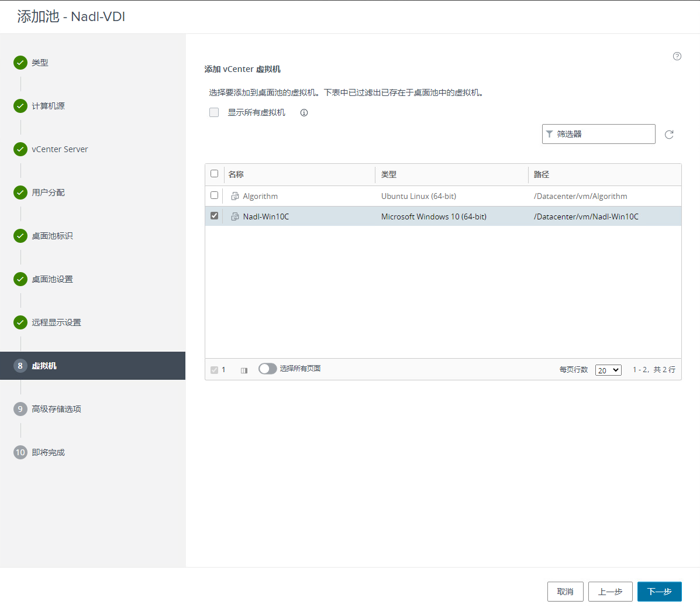
Task: Click the 取消 button
Action: [565, 592]
